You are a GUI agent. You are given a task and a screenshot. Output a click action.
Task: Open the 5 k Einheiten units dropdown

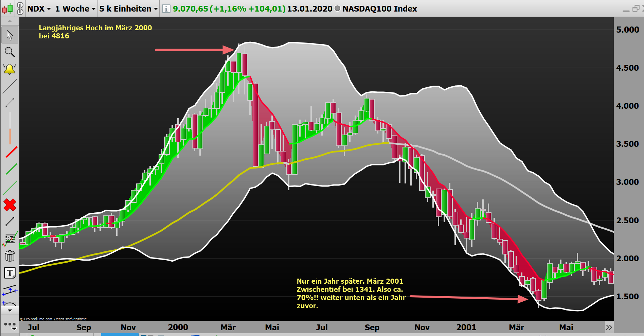tap(127, 8)
